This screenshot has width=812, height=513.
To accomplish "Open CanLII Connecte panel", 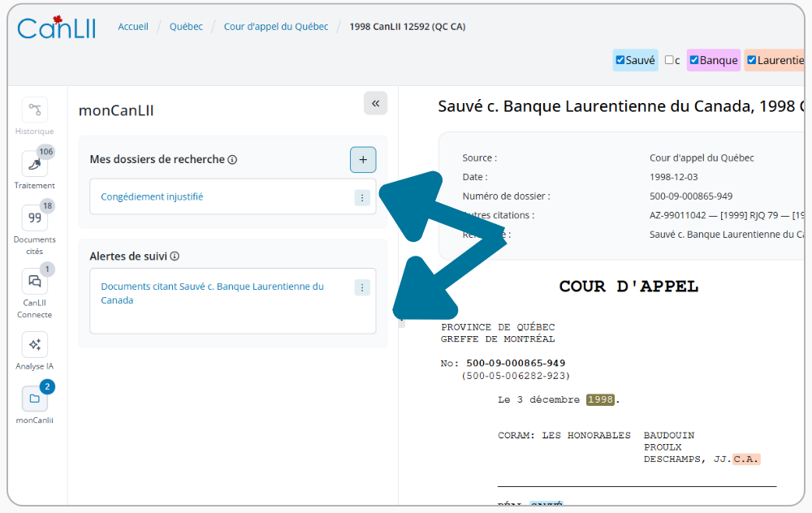I will (x=34, y=282).
